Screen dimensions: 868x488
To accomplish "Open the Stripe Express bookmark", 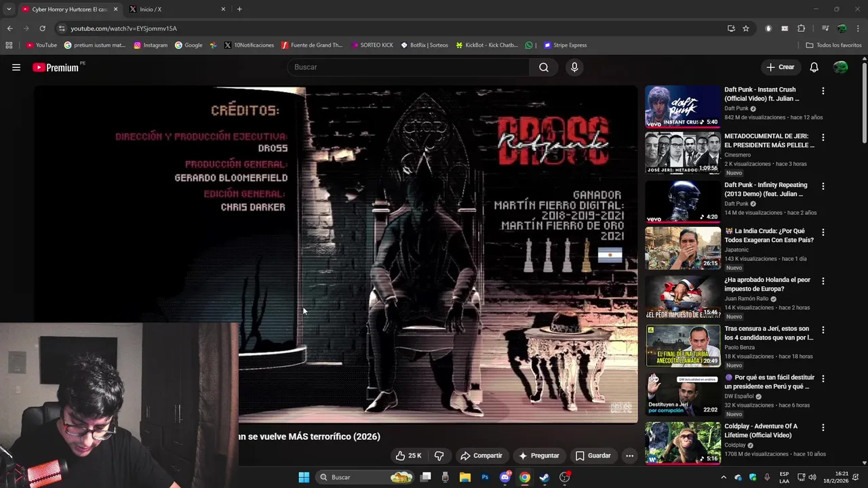I will click(x=566, y=45).
